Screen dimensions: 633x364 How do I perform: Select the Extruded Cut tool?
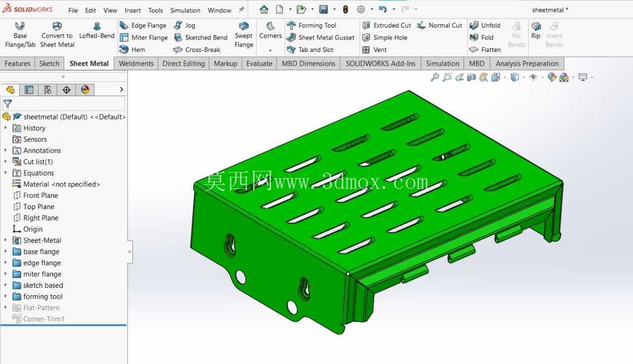pos(387,25)
